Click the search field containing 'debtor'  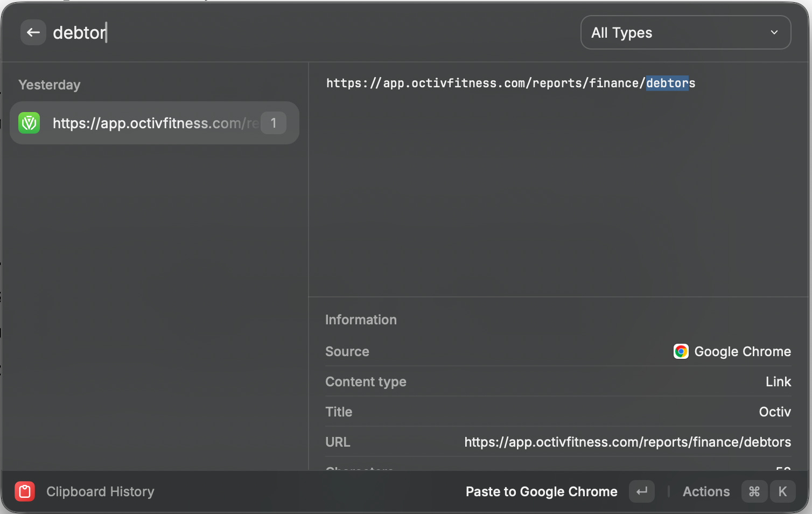pos(215,33)
